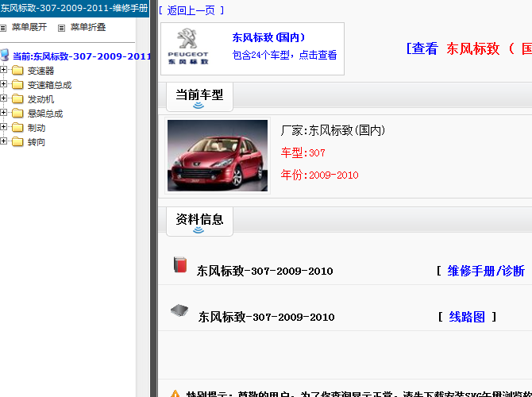Click the warning triangle icon near 特别提示
Screen dimensions: 532x397
point(175,394)
